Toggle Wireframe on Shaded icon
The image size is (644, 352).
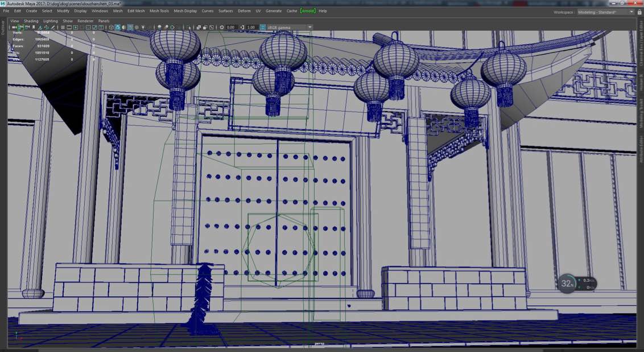[130, 27]
